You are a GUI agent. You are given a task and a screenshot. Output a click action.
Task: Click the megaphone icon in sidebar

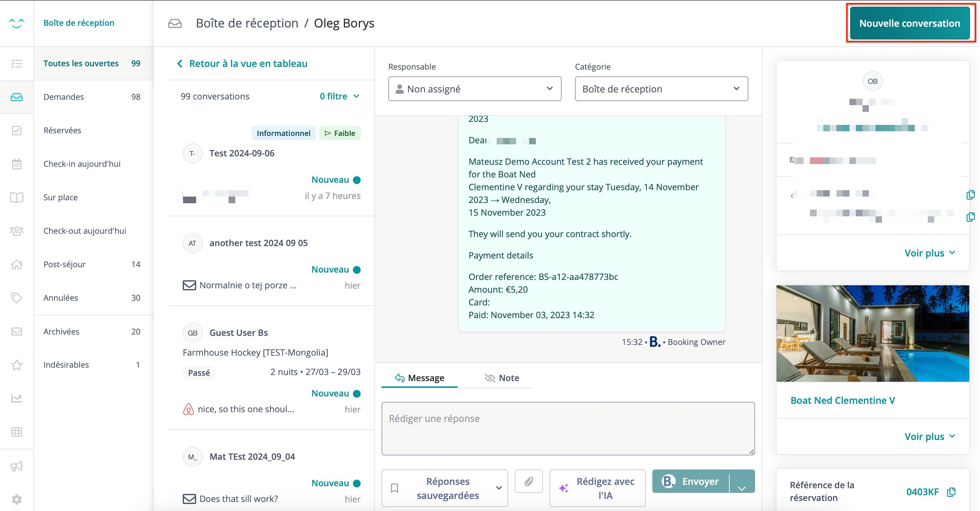click(16, 466)
